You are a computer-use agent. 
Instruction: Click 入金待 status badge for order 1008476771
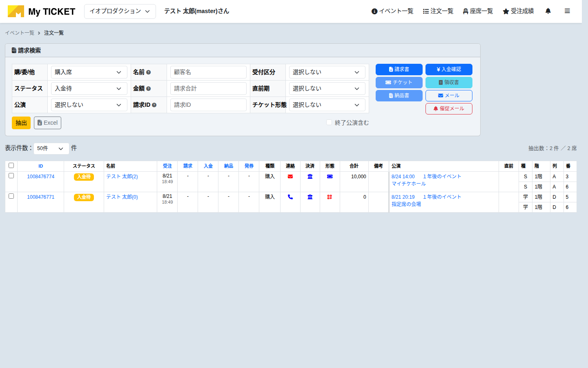tap(84, 197)
